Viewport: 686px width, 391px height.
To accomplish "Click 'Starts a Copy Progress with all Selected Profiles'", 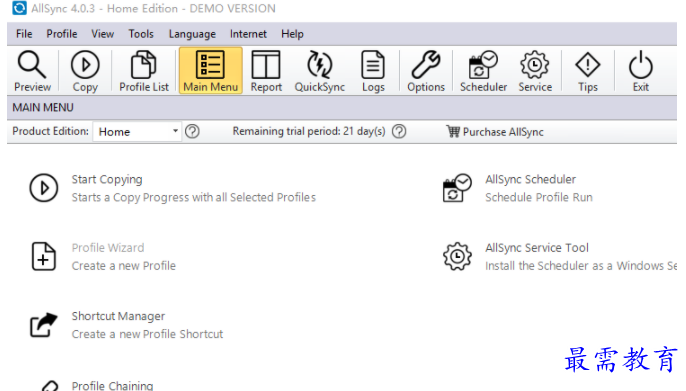I will (193, 198).
